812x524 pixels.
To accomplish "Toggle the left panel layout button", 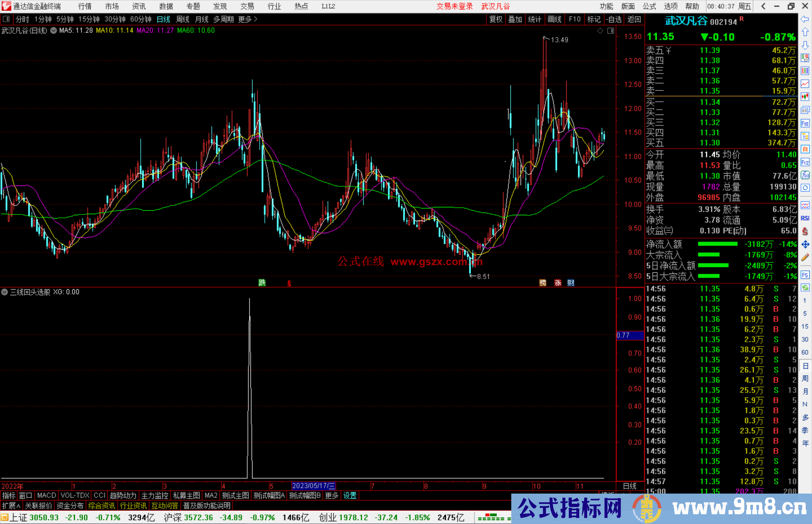I will 6,19.
